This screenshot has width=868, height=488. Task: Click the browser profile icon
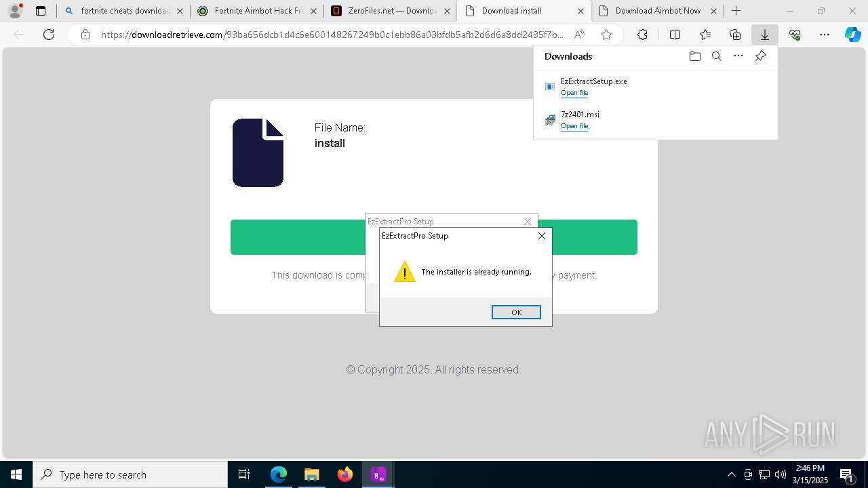tap(15, 11)
